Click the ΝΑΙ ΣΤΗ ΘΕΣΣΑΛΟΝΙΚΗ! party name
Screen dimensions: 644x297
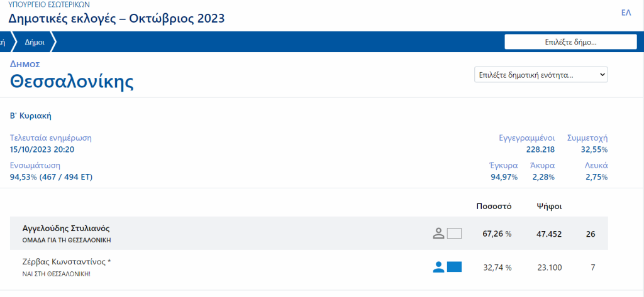(x=56, y=274)
